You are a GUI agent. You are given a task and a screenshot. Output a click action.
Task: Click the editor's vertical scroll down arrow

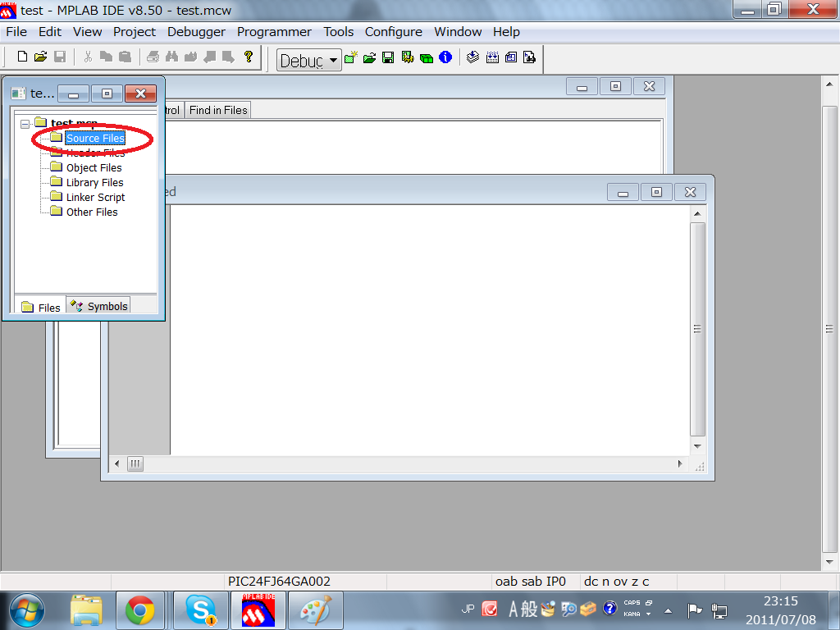(x=697, y=446)
